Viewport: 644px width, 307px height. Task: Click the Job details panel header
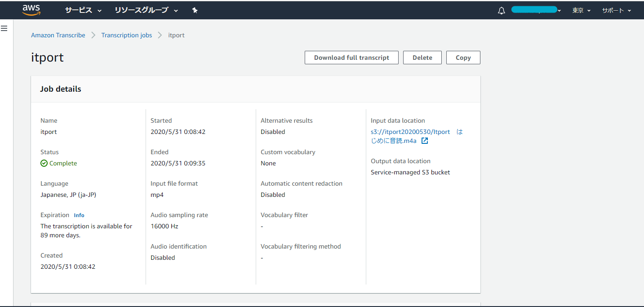(x=256, y=89)
